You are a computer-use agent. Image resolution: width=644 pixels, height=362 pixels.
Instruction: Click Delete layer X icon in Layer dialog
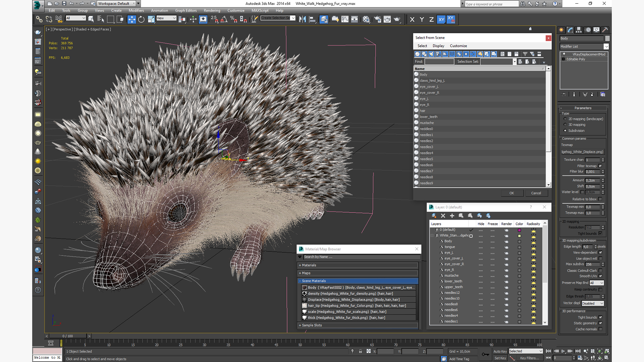pos(443,216)
